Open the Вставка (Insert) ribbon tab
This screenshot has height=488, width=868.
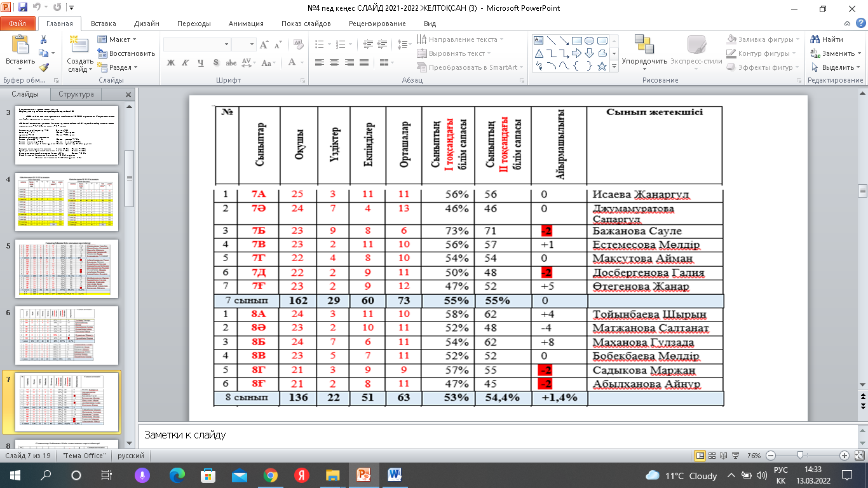click(x=103, y=24)
